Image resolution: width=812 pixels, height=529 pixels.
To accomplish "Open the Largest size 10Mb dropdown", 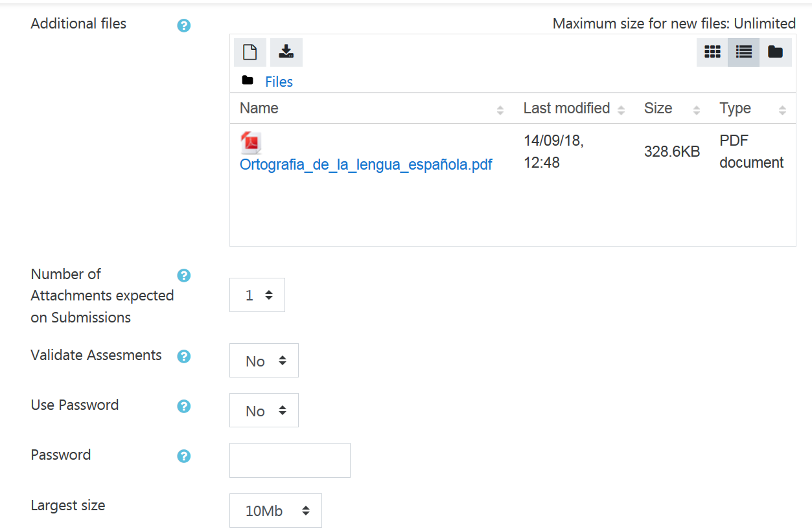I will click(x=275, y=511).
